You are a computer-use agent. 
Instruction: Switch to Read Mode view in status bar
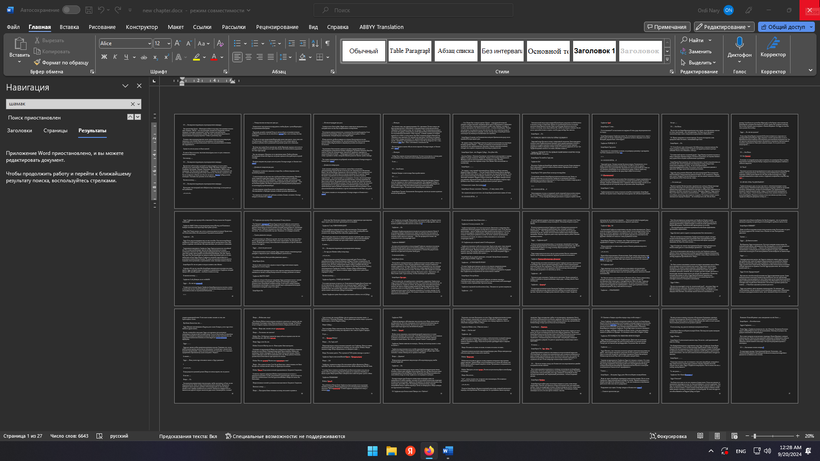coord(700,436)
